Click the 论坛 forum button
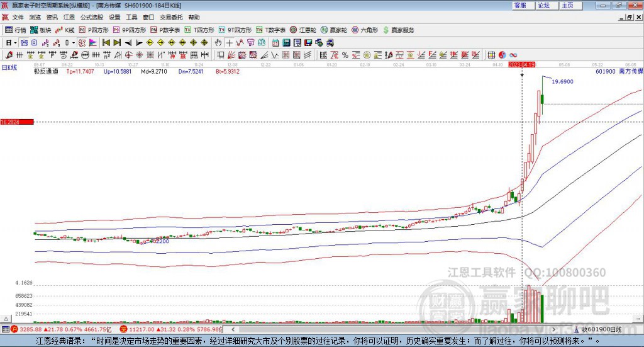Screen dimensions: 644x347 click(547, 5)
